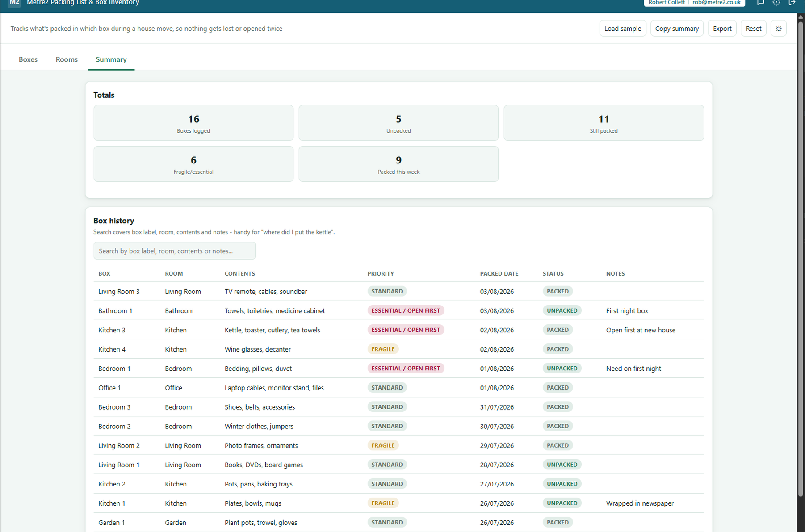Screen dimensions: 805x532
Task: Click the log out icon
Action: click(792, 3)
